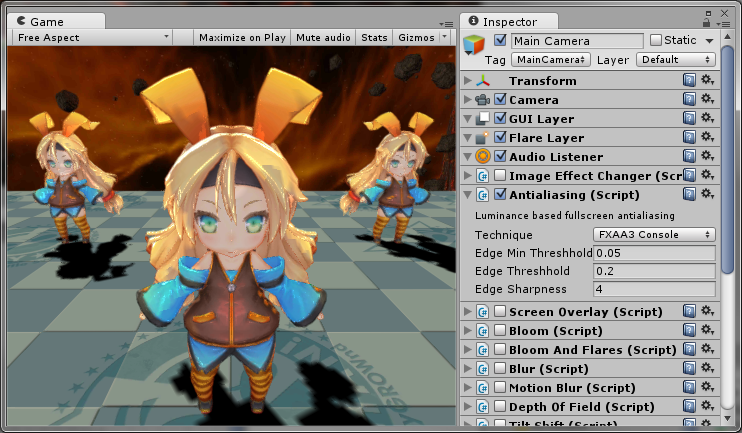The width and height of the screenshot is (742, 433).
Task: Select the Inspector tab
Action: tap(509, 21)
